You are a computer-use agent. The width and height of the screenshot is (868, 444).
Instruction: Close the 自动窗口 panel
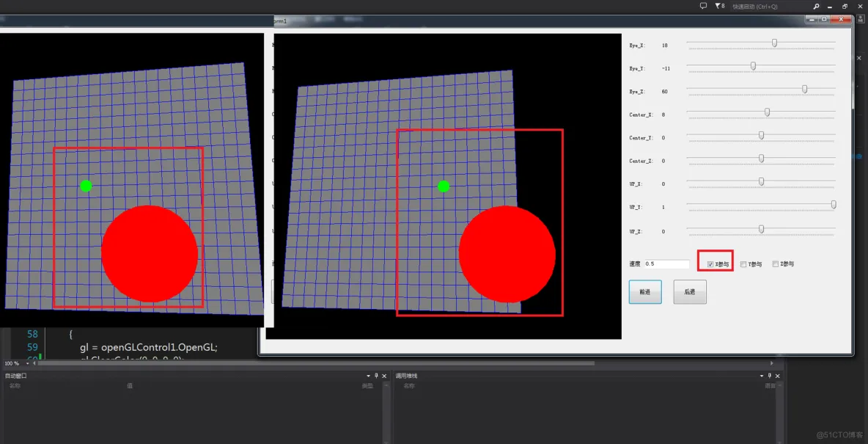click(x=384, y=376)
